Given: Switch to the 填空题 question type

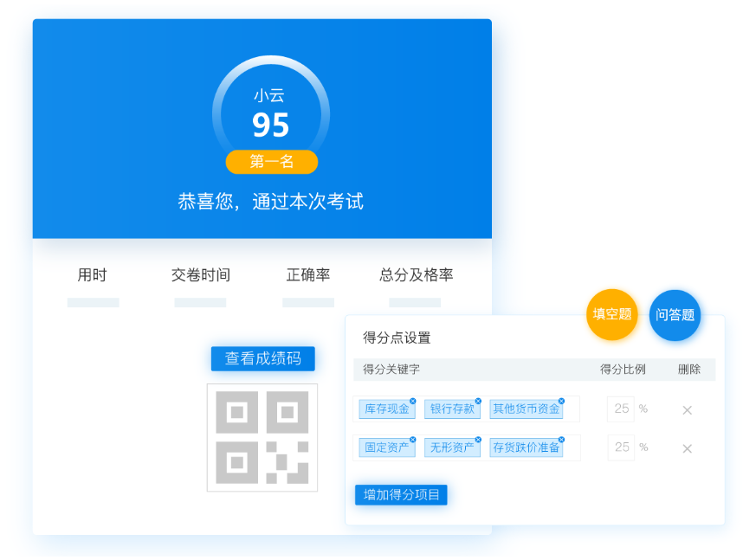Looking at the screenshot, I should click(612, 314).
